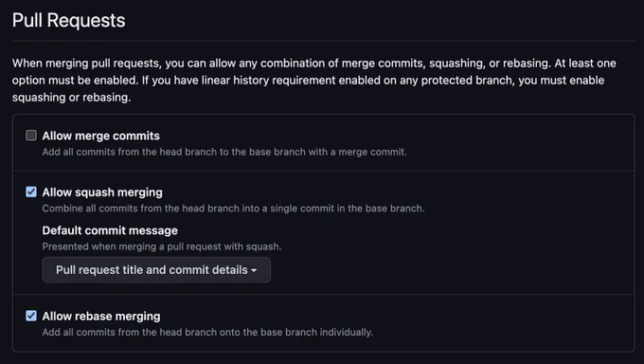This screenshot has width=644, height=364.
Task: Click the blue checkmark beside squash merging
Action: coord(31,192)
